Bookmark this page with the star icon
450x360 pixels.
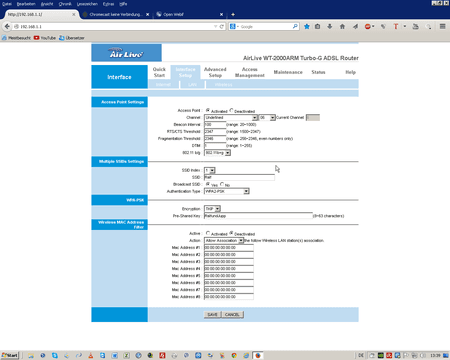pos(307,26)
